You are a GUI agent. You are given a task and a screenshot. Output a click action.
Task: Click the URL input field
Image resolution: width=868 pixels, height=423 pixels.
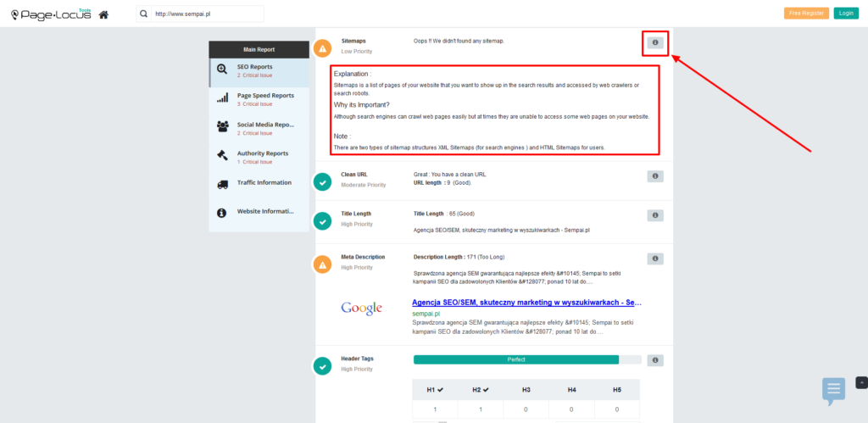[207, 14]
